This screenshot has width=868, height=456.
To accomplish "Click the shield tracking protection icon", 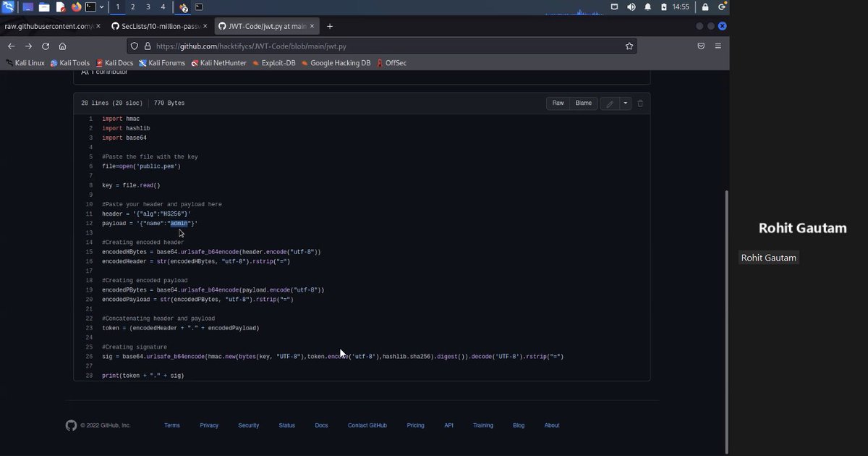I will coord(135,46).
